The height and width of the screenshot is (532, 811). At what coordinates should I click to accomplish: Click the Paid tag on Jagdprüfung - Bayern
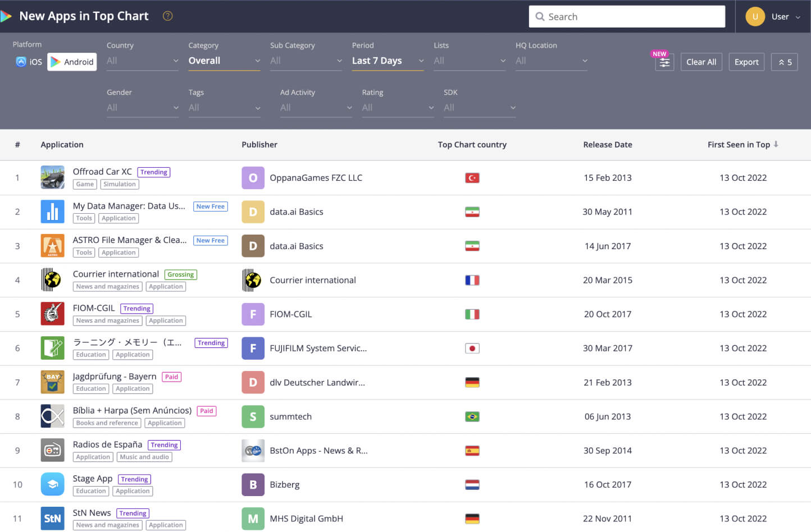pyautogui.click(x=172, y=377)
